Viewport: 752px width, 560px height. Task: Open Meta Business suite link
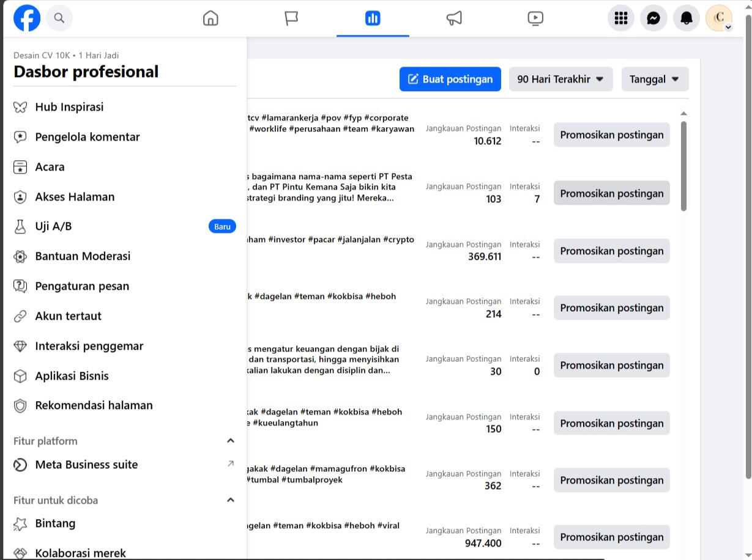[86, 465]
